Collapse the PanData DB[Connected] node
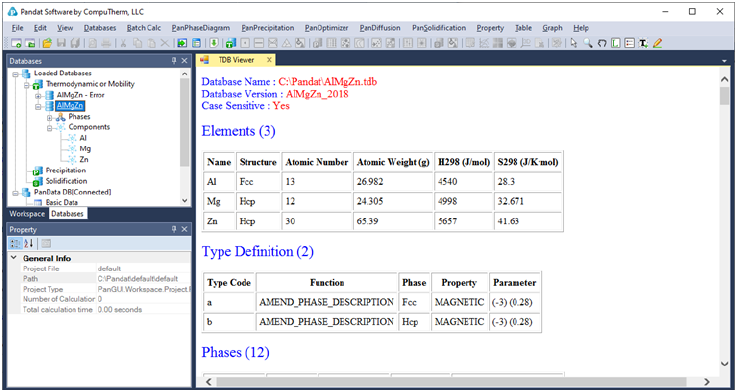 (x=15, y=192)
